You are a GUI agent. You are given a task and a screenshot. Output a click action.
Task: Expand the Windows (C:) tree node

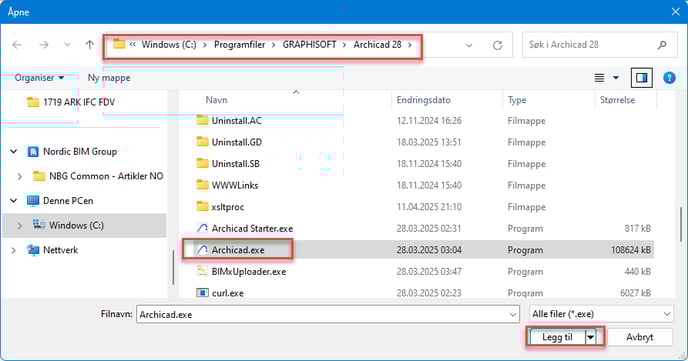coord(19,225)
